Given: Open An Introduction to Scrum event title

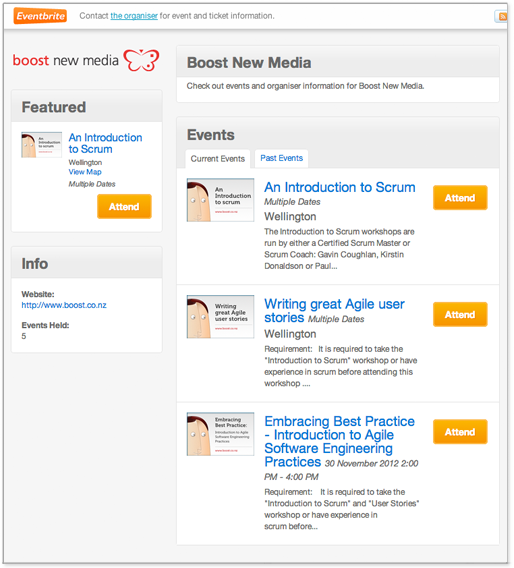Looking at the screenshot, I should point(340,188).
